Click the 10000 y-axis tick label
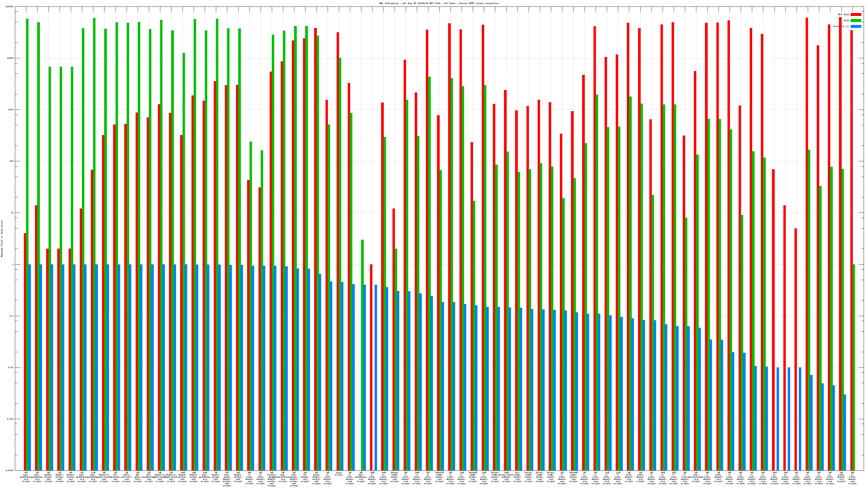868x488 pixels. coord(11,58)
